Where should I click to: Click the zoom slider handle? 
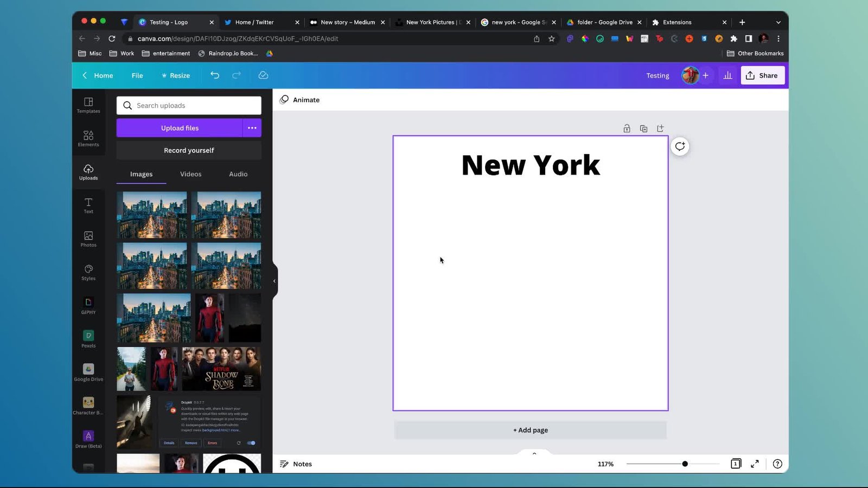point(685,464)
